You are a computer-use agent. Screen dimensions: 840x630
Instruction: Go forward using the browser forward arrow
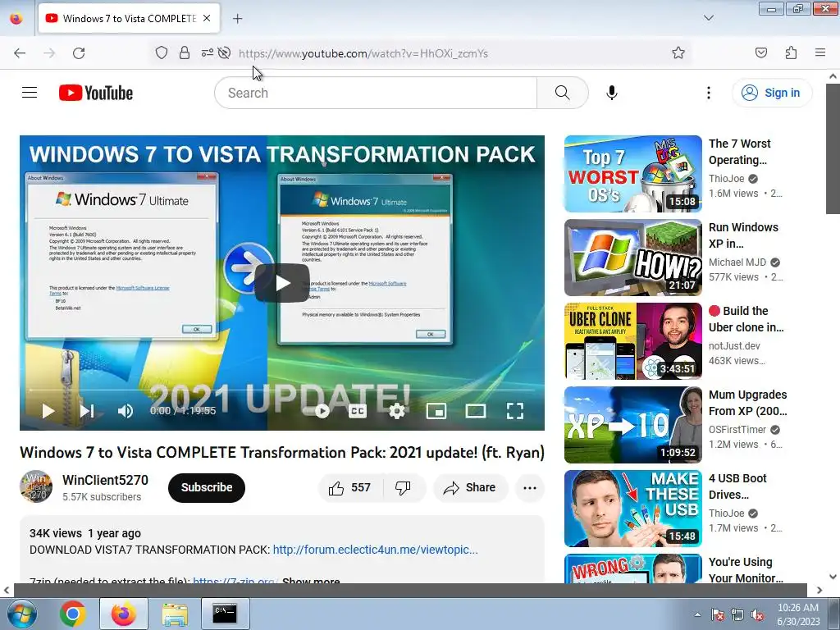click(x=49, y=53)
